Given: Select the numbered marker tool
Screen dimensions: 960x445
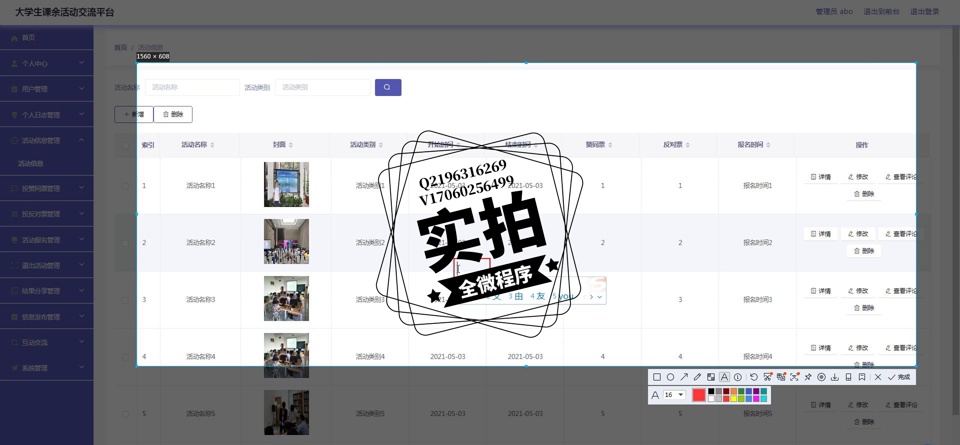Looking at the screenshot, I should 738,377.
